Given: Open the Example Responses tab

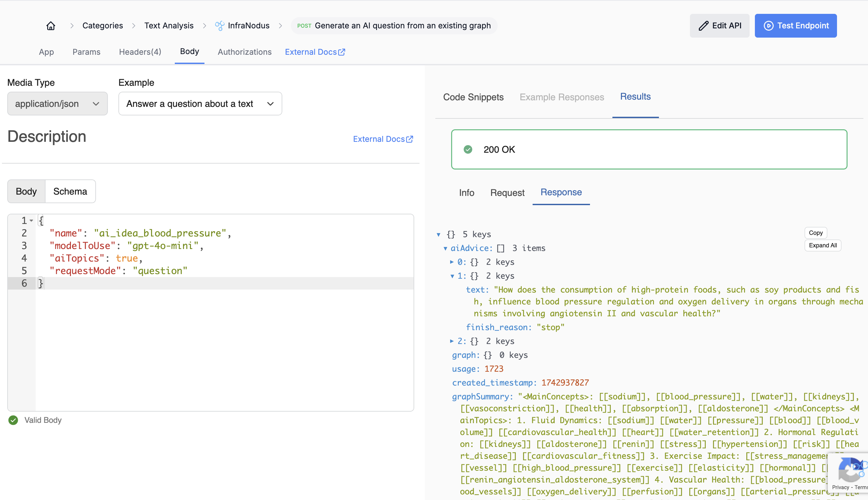Looking at the screenshot, I should coord(562,97).
